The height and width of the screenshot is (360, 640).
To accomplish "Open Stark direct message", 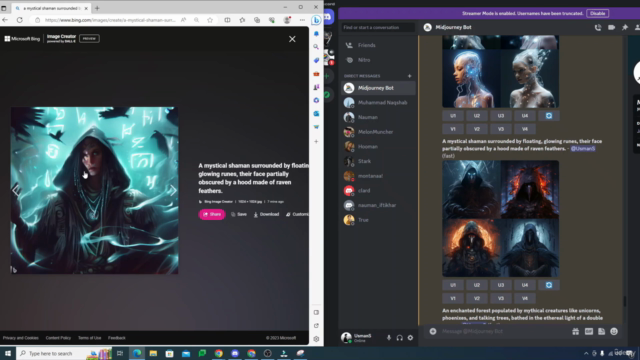I will click(x=378, y=161).
